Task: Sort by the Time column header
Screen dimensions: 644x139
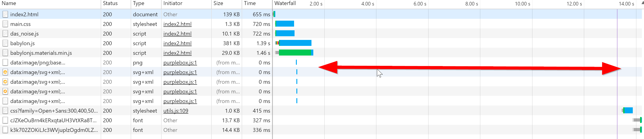Action: coord(250,3)
